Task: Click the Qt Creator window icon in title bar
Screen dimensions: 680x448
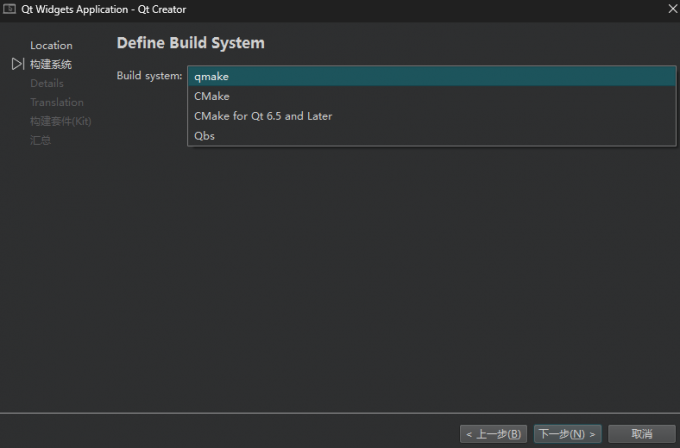Action: click(9, 9)
